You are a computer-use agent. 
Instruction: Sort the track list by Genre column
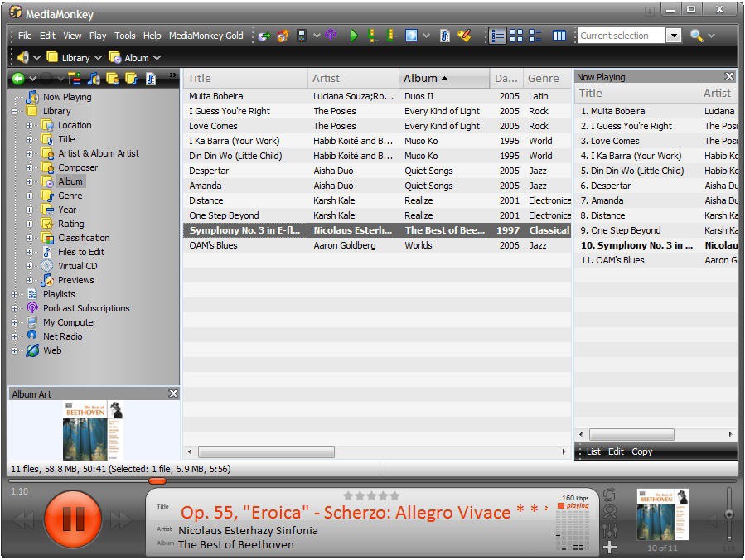[547, 79]
